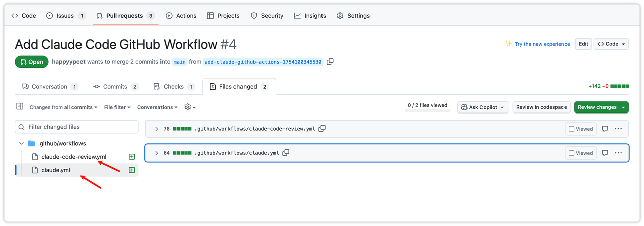This screenshot has width=644, height=226.
Task: Click the Filter changed files search field
Action: click(76, 127)
